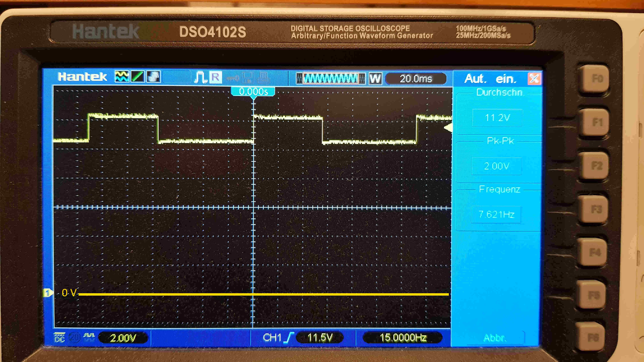The image size is (644, 362).
Task: Click the 0.000s horizontal trigger position marker
Action: click(x=253, y=92)
